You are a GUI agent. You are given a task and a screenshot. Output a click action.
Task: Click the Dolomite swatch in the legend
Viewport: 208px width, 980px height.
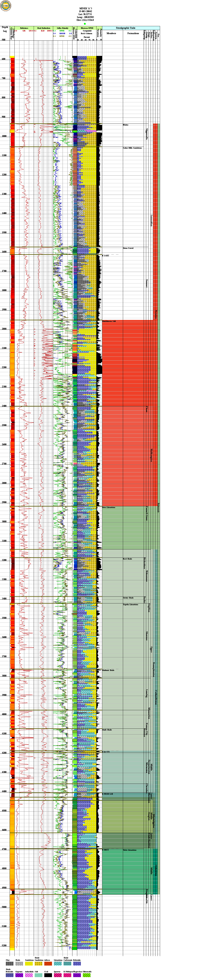tap(77, 964)
